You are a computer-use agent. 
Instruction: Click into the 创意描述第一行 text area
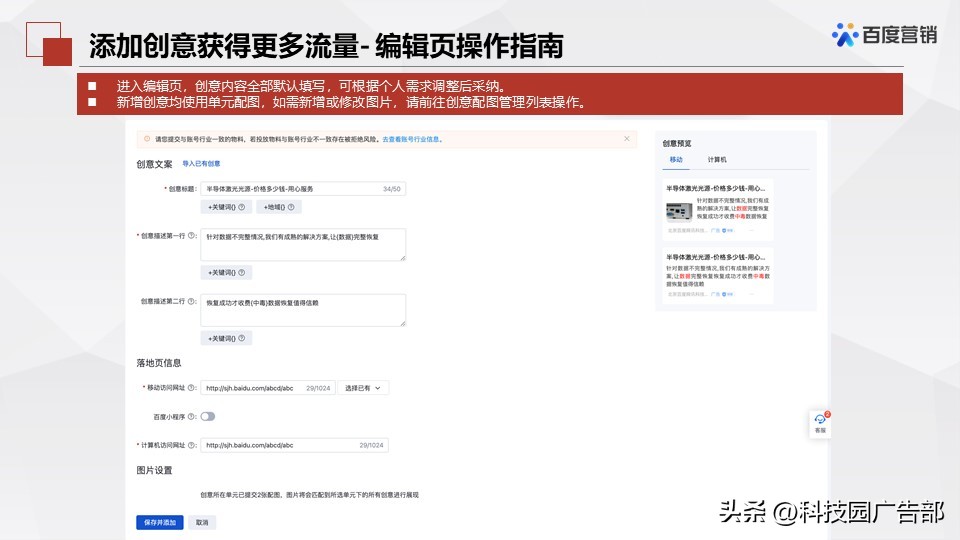coord(303,244)
